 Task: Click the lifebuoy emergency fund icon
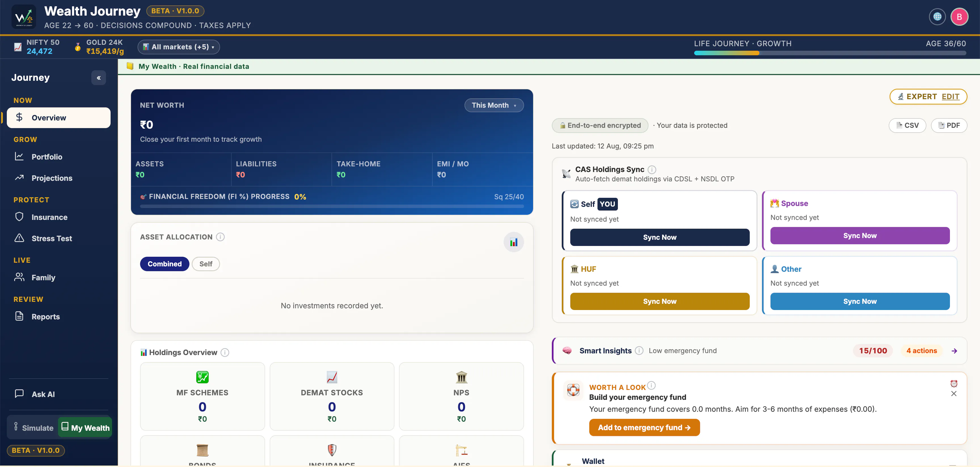[573, 390]
